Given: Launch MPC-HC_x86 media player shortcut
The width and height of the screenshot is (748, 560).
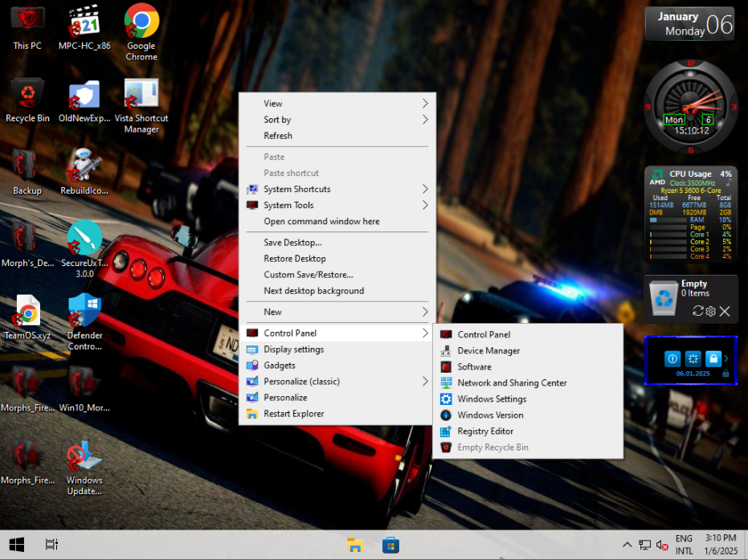Looking at the screenshot, I should click(x=84, y=29).
